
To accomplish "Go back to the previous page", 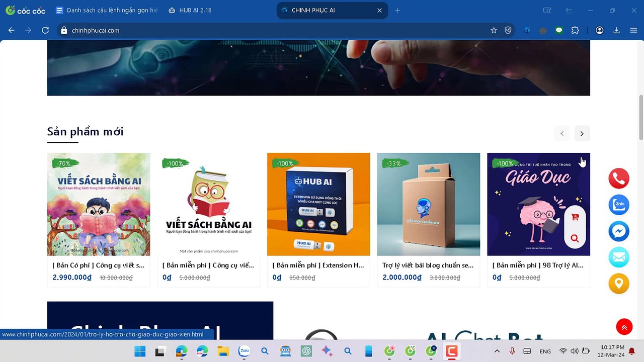I will 12,30.
